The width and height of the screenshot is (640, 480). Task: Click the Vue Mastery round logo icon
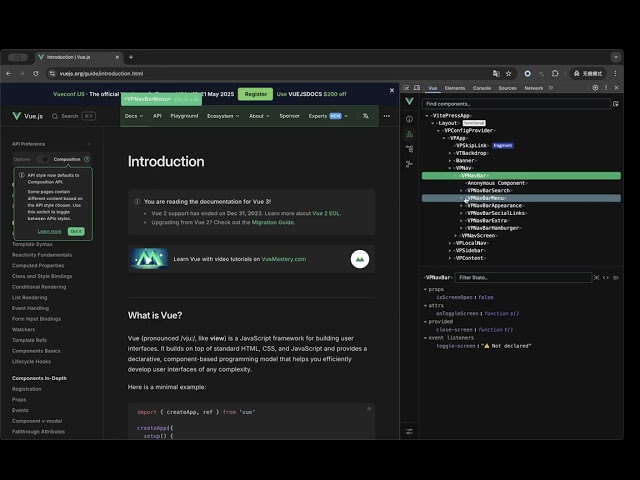point(360,259)
